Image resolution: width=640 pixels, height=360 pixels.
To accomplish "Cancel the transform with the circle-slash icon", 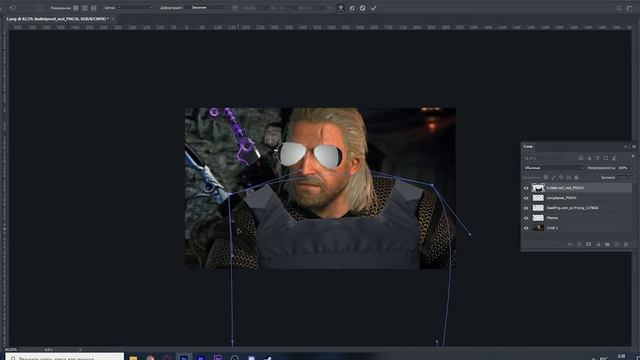I will click(362, 8).
